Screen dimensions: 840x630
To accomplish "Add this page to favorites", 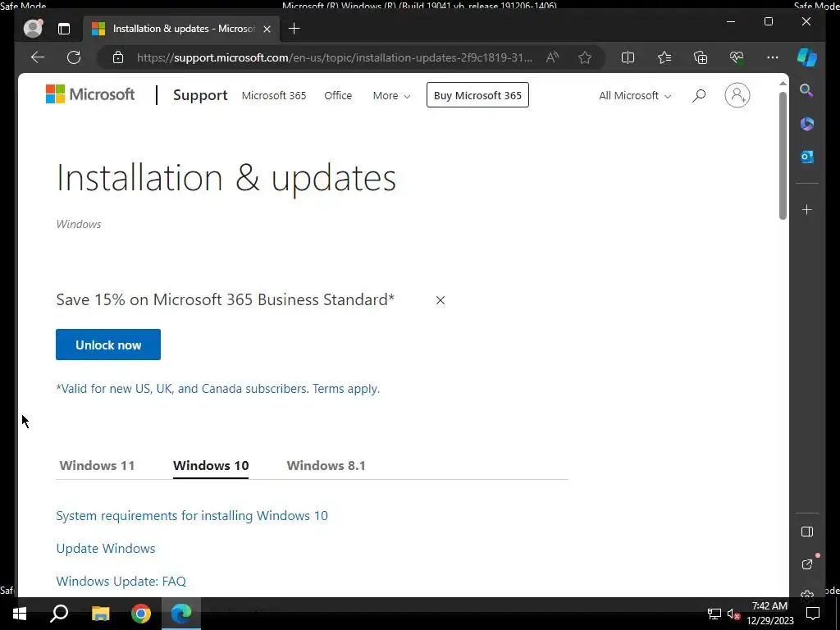I will (585, 57).
